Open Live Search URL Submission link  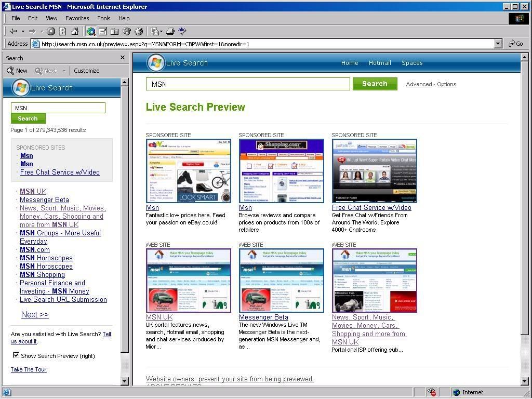click(x=63, y=300)
